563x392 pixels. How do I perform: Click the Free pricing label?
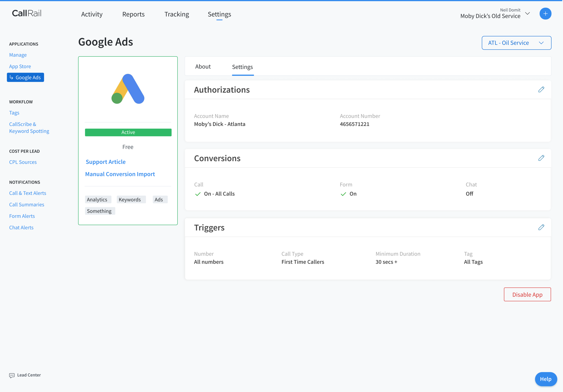[x=128, y=147]
